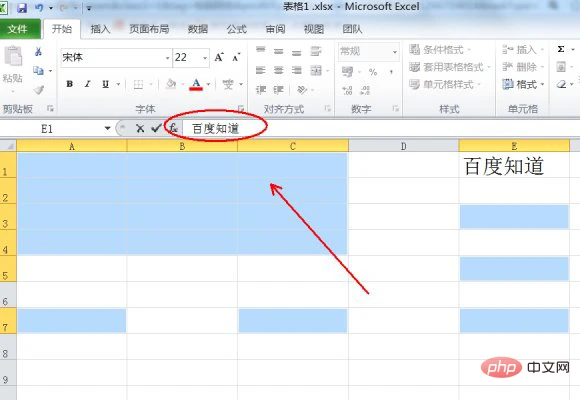The height and width of the screenshot is (400, 580).
Task: Toggle Bold formatting
Action: [70, 84]
